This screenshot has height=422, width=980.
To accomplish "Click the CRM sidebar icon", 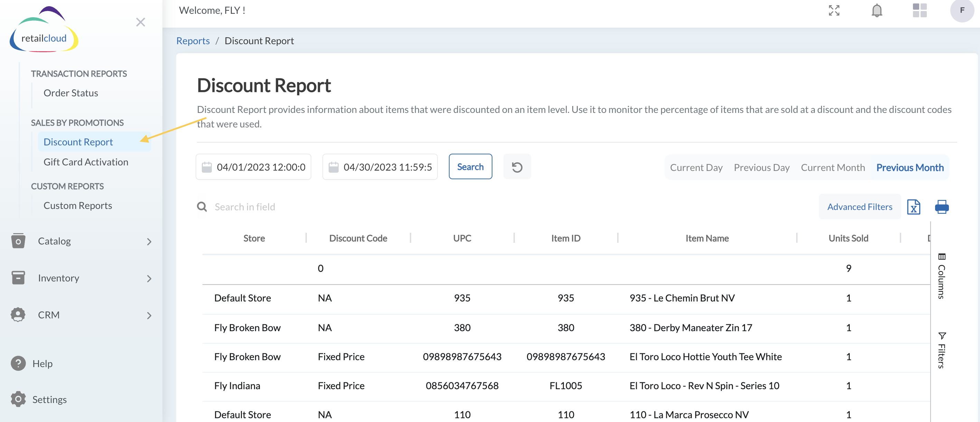I will (x=18, y=315).
